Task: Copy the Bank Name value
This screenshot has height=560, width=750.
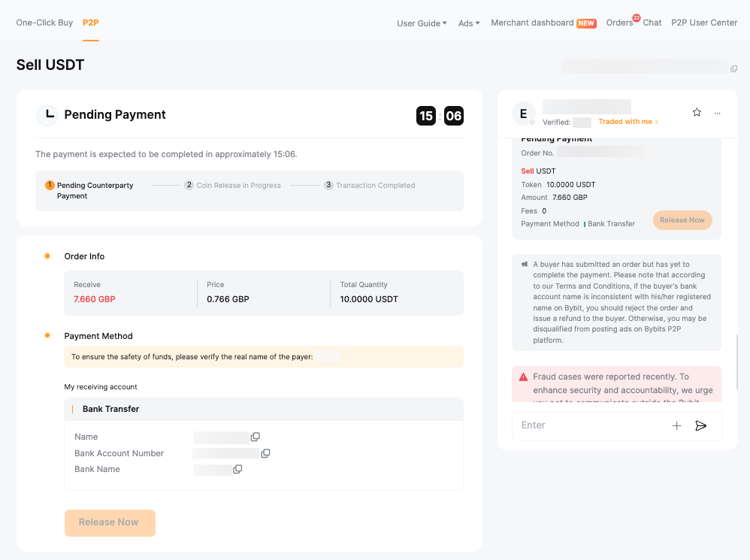Action: click(x=237, y=469)
